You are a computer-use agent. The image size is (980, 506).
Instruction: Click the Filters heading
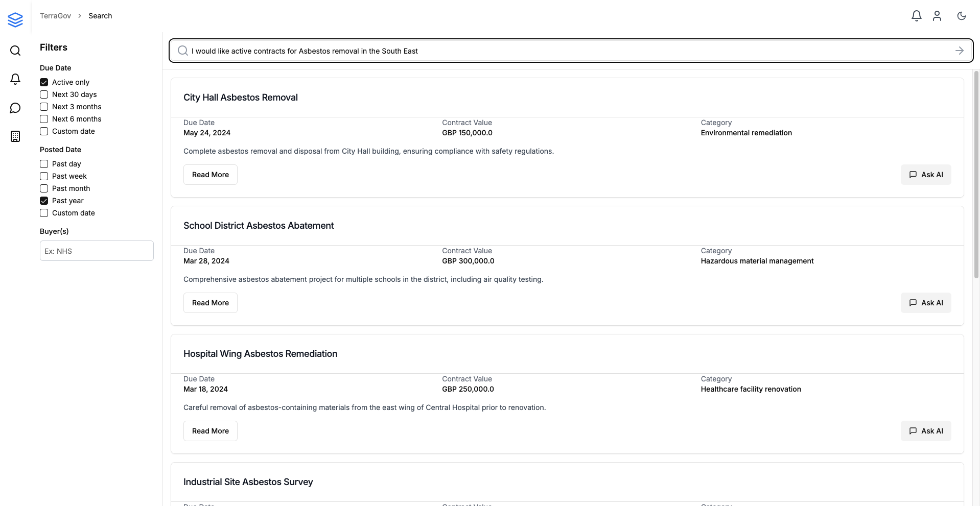54,47
